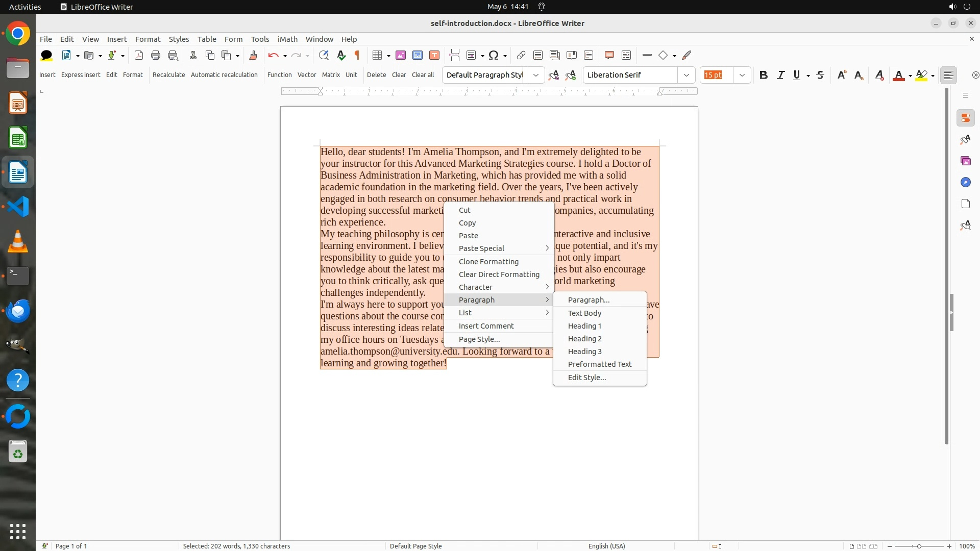Click the Clear Direct Formatting toolbar icon
Image resolution: width=980 pixels, height=551 pixels.
[x=879, y=76]
